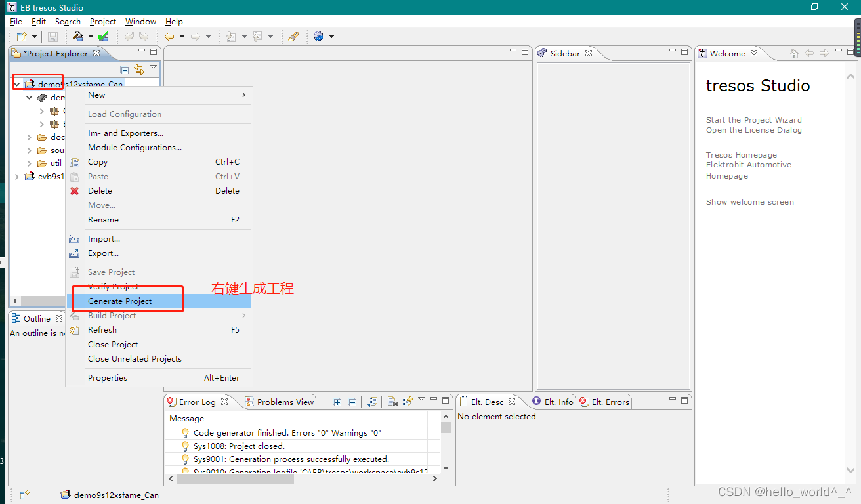The height and width of the screenshot is (504, 861).
Task: Open the Help menu
Action: (174, 22)
